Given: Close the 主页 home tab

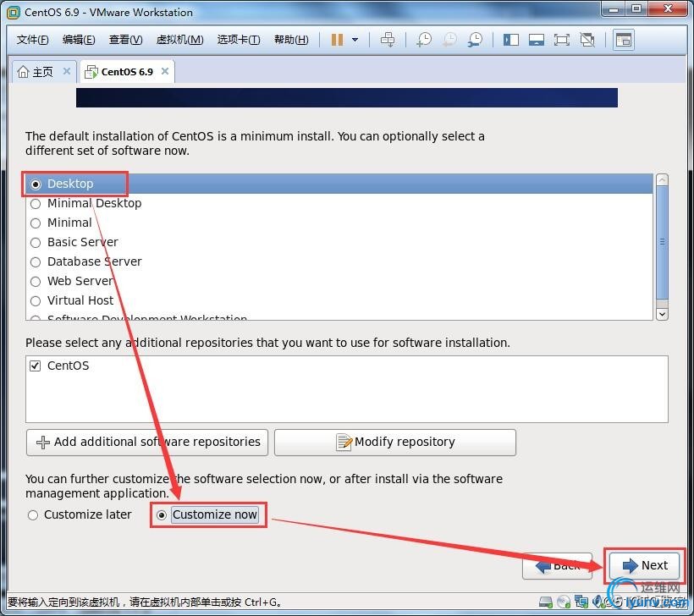Looking at the screenshot, I should [x=67, y=71].
